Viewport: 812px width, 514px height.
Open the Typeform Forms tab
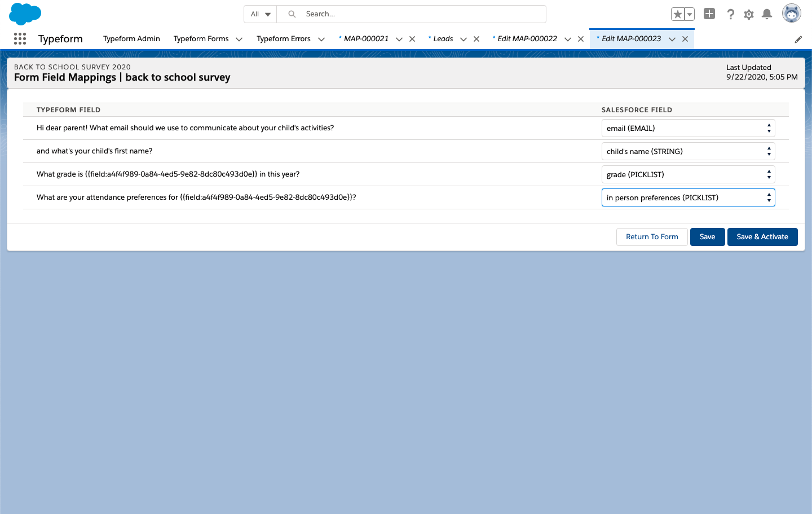[201, 38]
